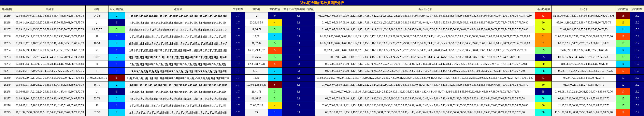
Task: Click the 中奖号 column header
Action: 50,9
